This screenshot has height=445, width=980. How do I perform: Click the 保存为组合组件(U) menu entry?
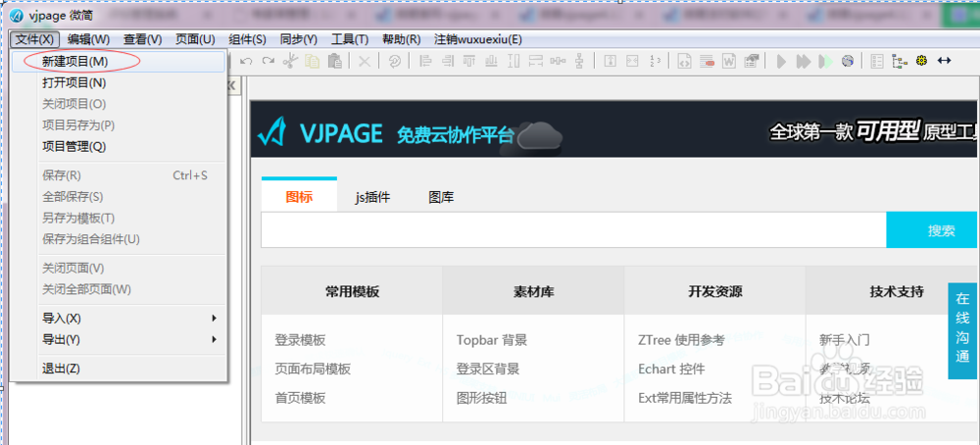[119, 239]
